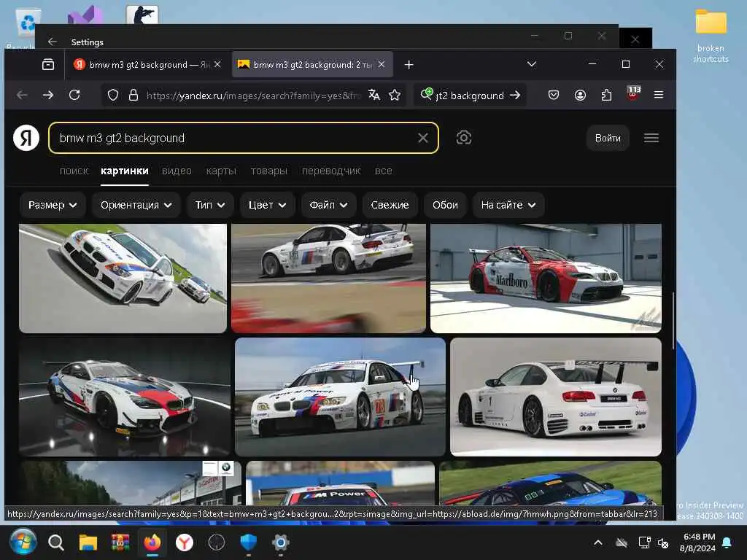
Task: Open the notifications bell icon
Action: click(727, 542)
